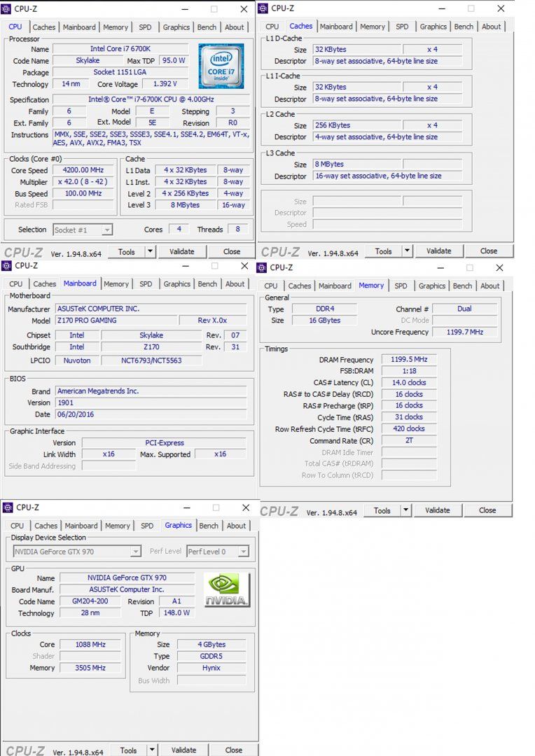The width and height of the screenshot is (535, 756).
Task: Click the LPCIO value NCT6793/NCT5563
Action: click(151, 360)
